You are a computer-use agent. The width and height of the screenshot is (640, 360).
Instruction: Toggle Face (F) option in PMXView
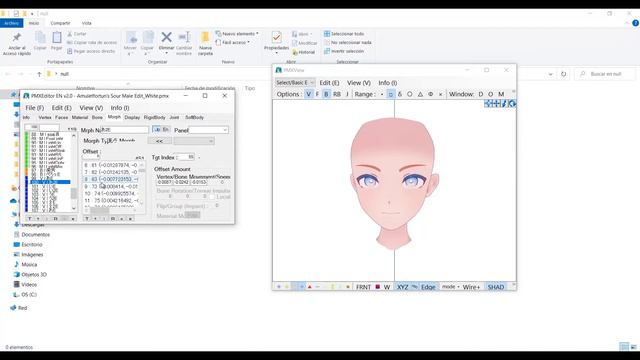(x=317, y=94)
